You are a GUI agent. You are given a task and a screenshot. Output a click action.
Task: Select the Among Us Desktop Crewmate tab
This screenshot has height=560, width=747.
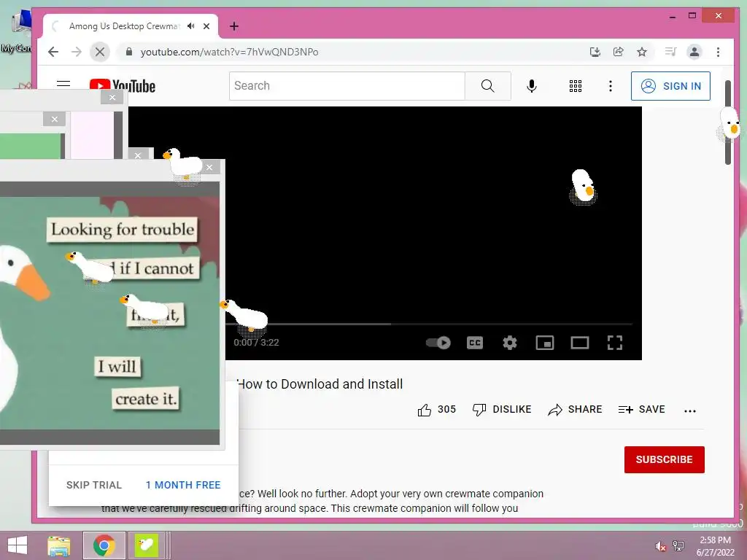pyautogui.click(x=125, y=26)
